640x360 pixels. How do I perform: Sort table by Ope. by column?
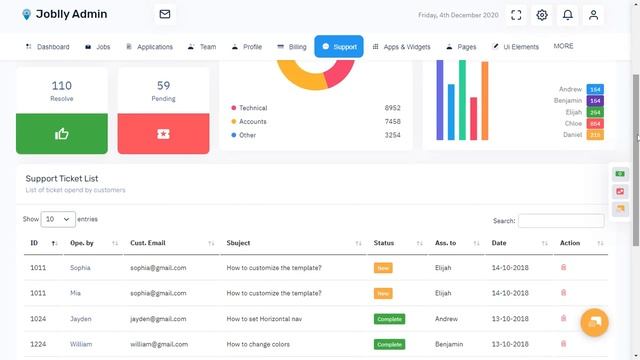point(93,243)
